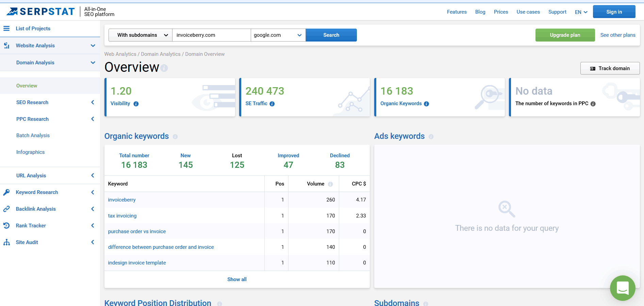Show Visibility info tooltip icon
Image resolution: width=644 pixels, height=306 pixels.
coord(136,104)
